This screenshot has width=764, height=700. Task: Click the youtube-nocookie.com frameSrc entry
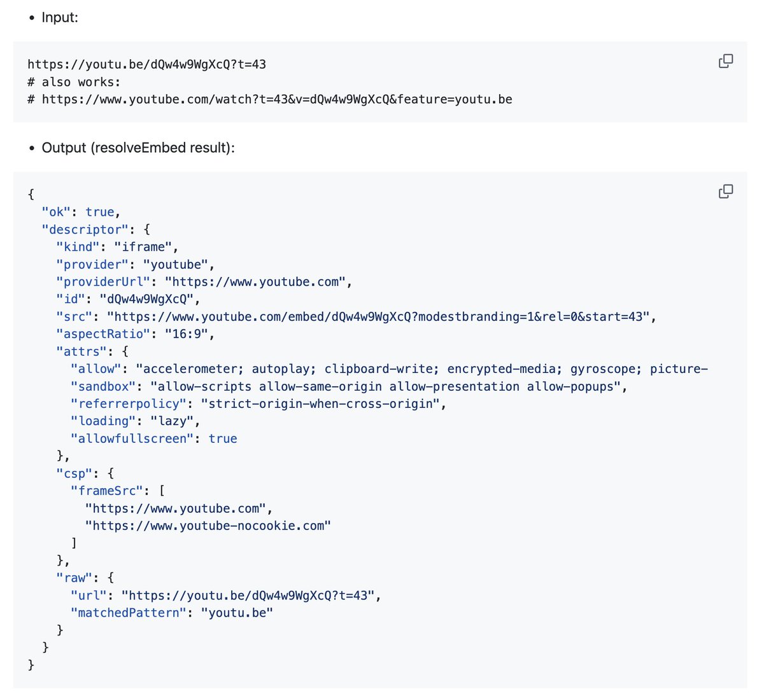tap(208, 526)
